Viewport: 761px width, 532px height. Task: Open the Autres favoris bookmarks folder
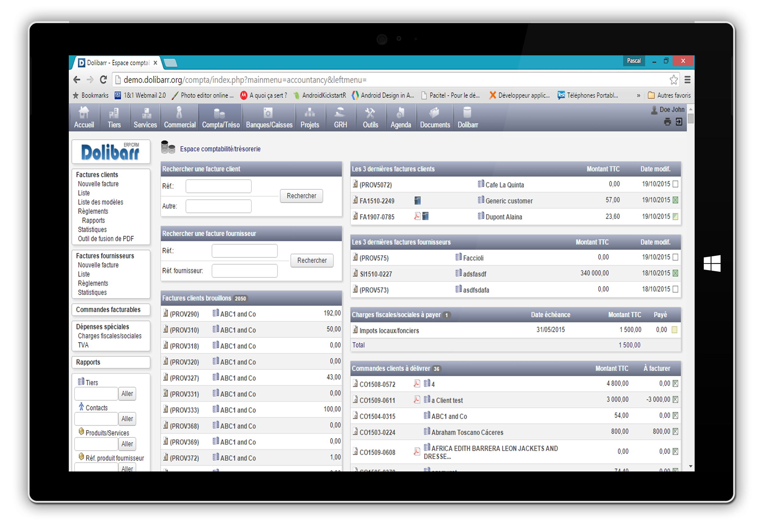tap(669, 96)
